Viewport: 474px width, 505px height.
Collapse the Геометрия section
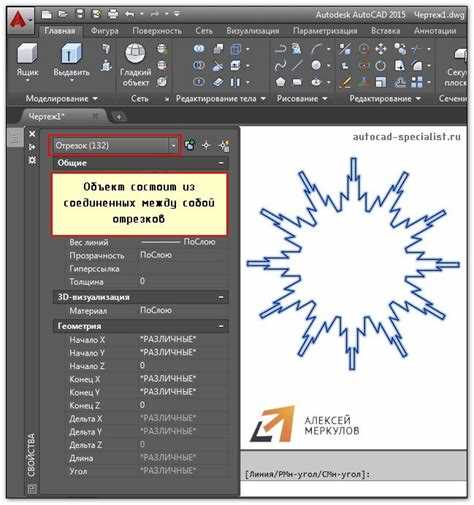point(221,326)
